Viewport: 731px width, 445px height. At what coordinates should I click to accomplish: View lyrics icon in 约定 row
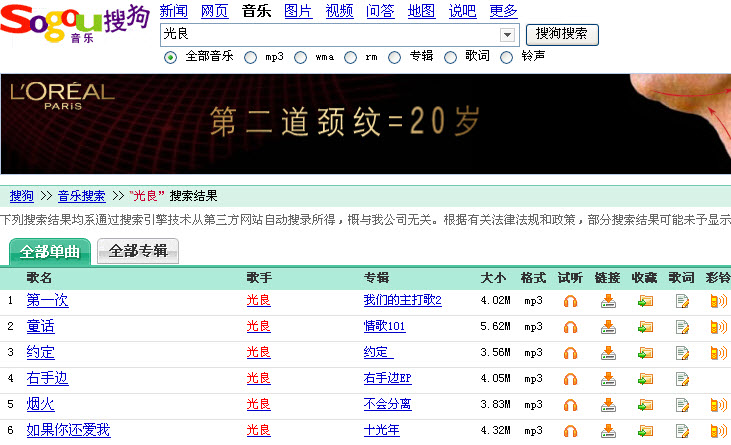click(682, 354)
